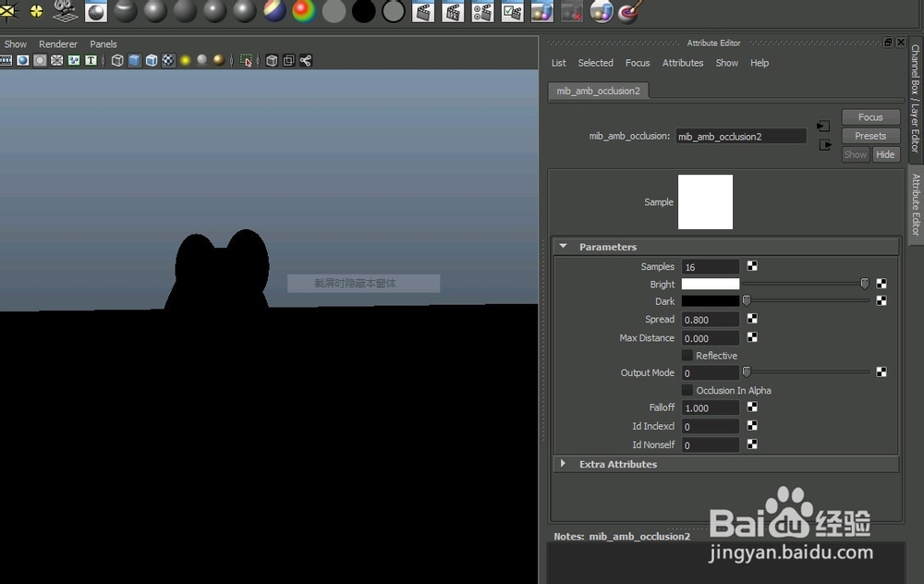Screen dimensions: 924x584
Task: Click the white Sample preview swatch
Action: pos(705,201)
